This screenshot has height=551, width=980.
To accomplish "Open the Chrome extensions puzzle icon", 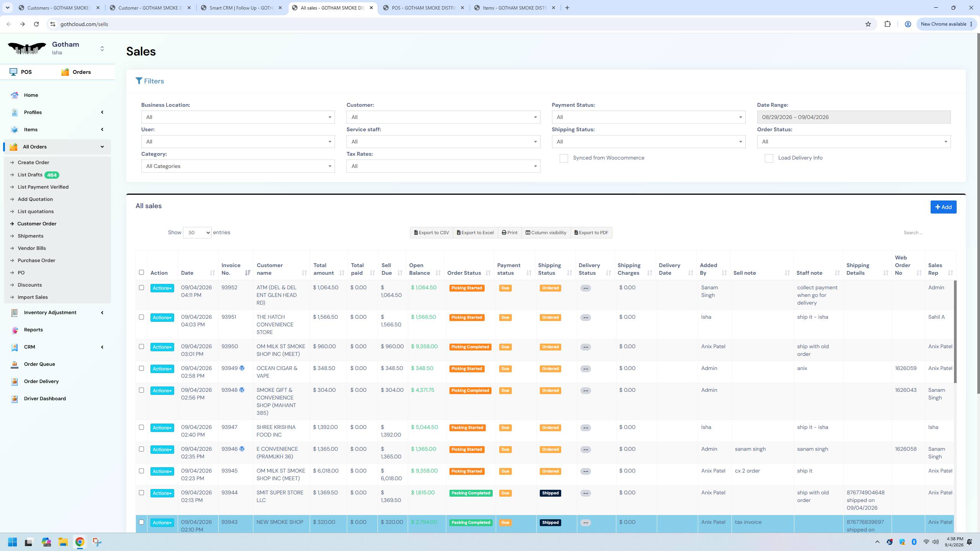I will 887,24.
